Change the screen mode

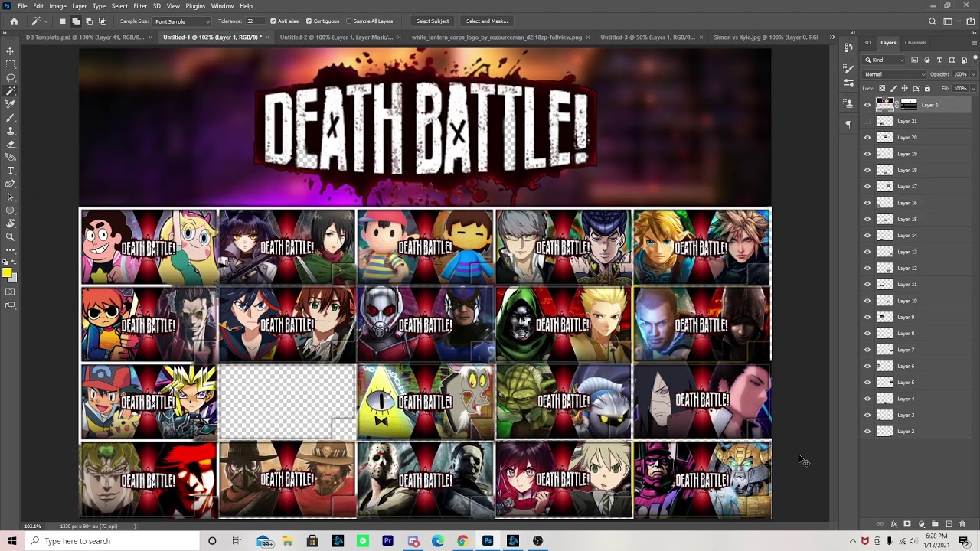pos(10,305)
